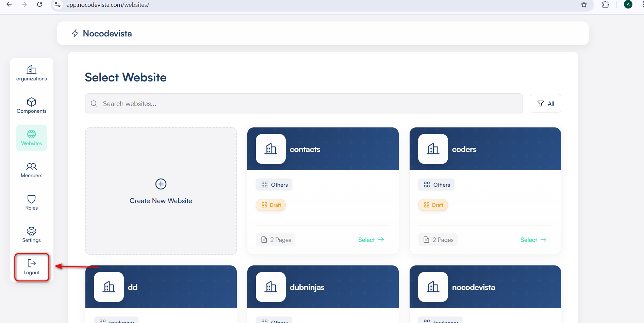Open the organizations sidebar icon
The height and width of the screenshot is (323, 644).
point(32,70)
